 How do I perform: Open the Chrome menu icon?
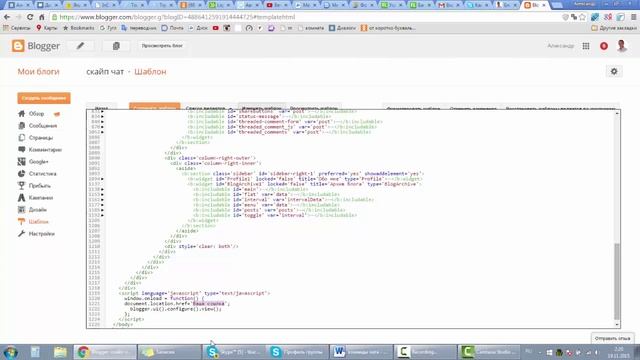pyautogui.click(x=633, y=17)
